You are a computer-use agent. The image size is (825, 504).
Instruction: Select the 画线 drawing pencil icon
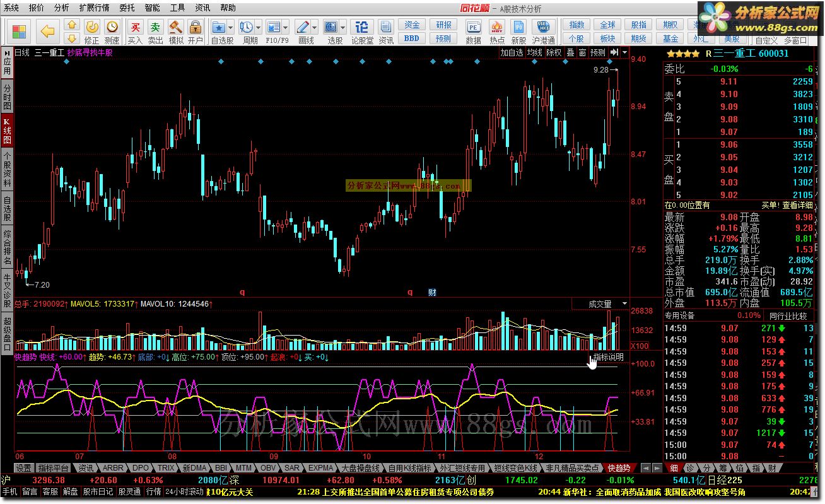click(x=303, y=26)
